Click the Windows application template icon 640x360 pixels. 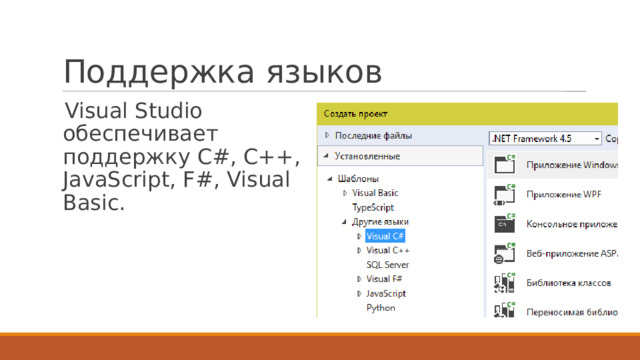505,164
